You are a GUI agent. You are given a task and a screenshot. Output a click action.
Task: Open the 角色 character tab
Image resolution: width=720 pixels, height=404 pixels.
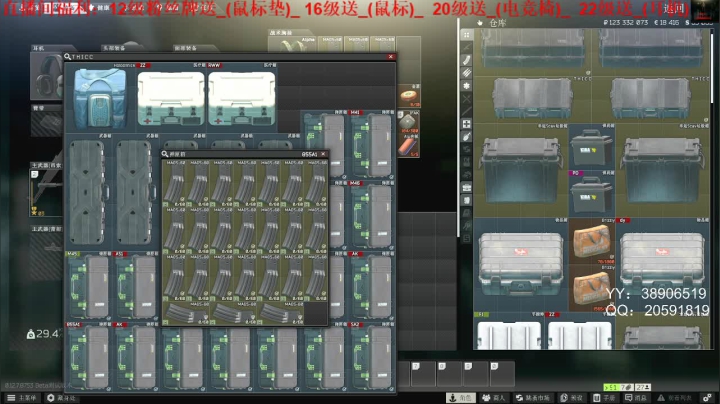[461, 398]
